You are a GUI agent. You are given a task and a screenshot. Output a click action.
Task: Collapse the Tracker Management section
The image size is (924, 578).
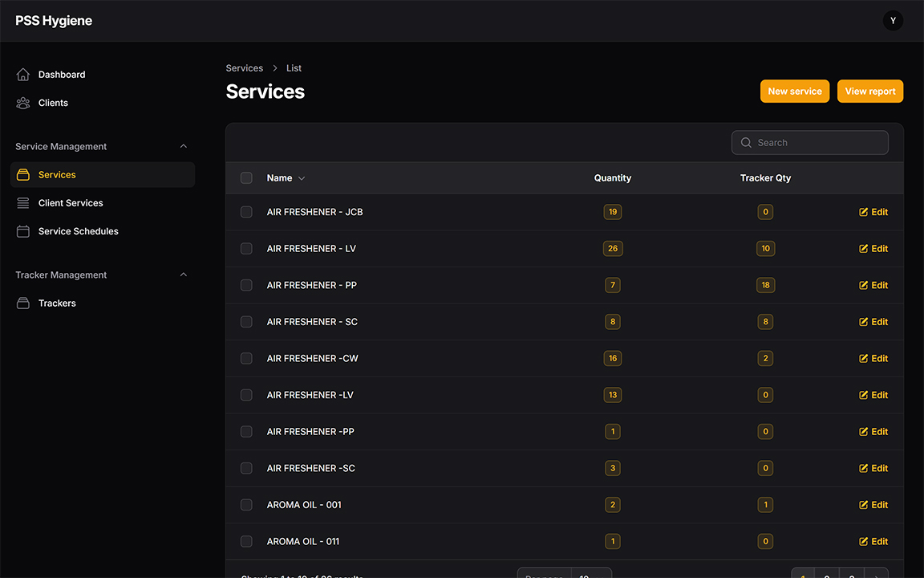pyautogui.click(x=183, y=275)
